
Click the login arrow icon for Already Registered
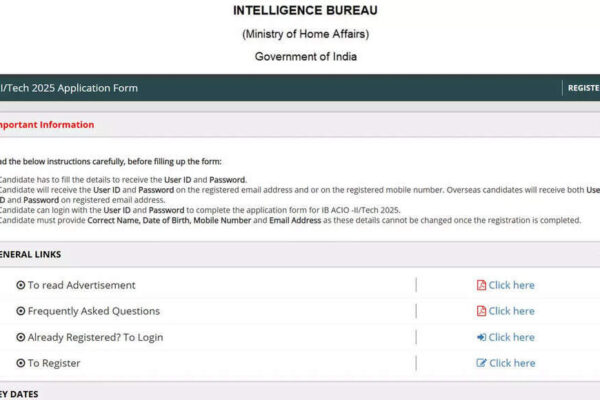481,337
